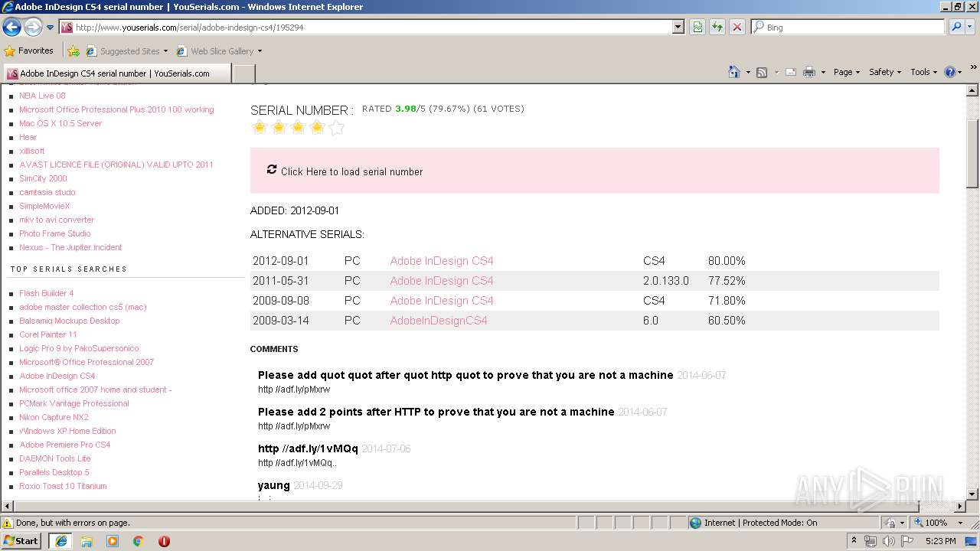Click the Stop loading icon

pyautogui.click(x=737, y=28)
